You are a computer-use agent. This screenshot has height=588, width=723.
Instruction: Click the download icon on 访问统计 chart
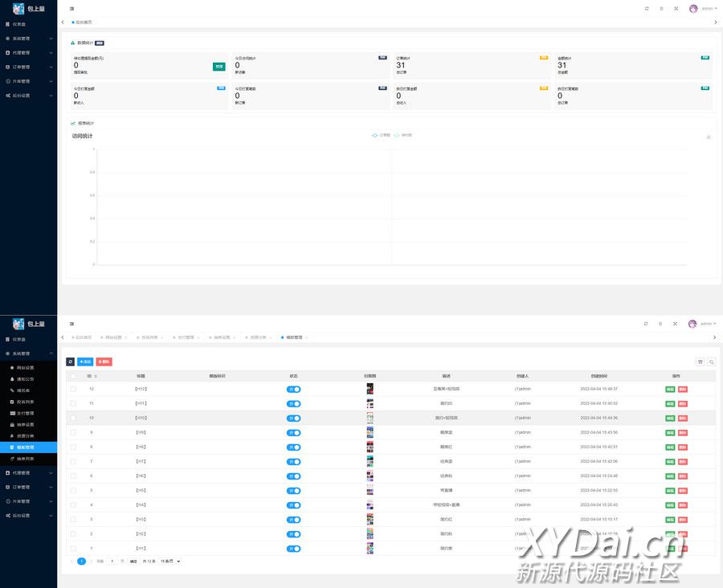(x=709, y=137)
